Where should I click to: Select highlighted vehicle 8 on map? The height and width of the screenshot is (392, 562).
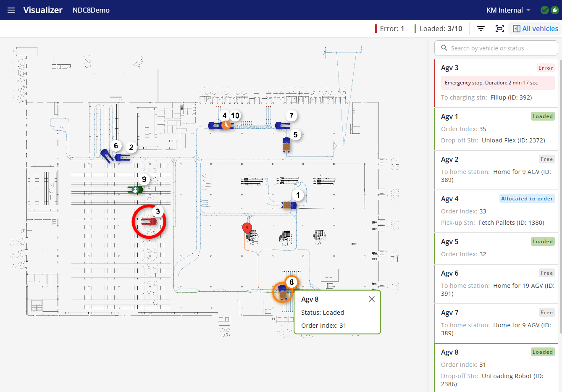pyautogui.click(x=283, y=292)
